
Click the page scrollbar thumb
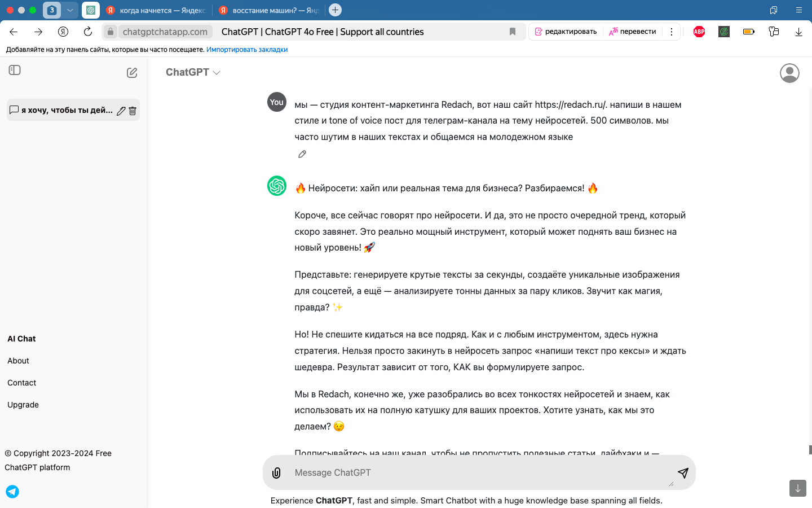pos(810,449)
